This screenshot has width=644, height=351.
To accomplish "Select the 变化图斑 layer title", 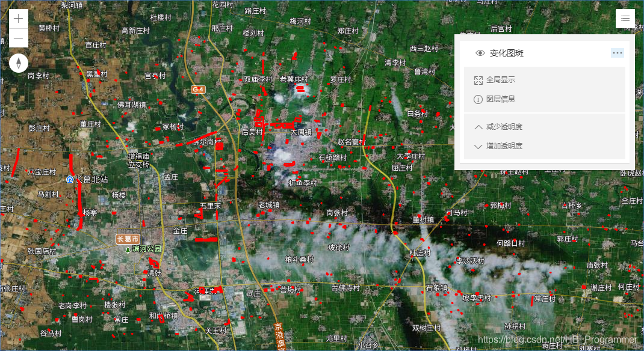I will pyautogui.click(x=507, y=53).
